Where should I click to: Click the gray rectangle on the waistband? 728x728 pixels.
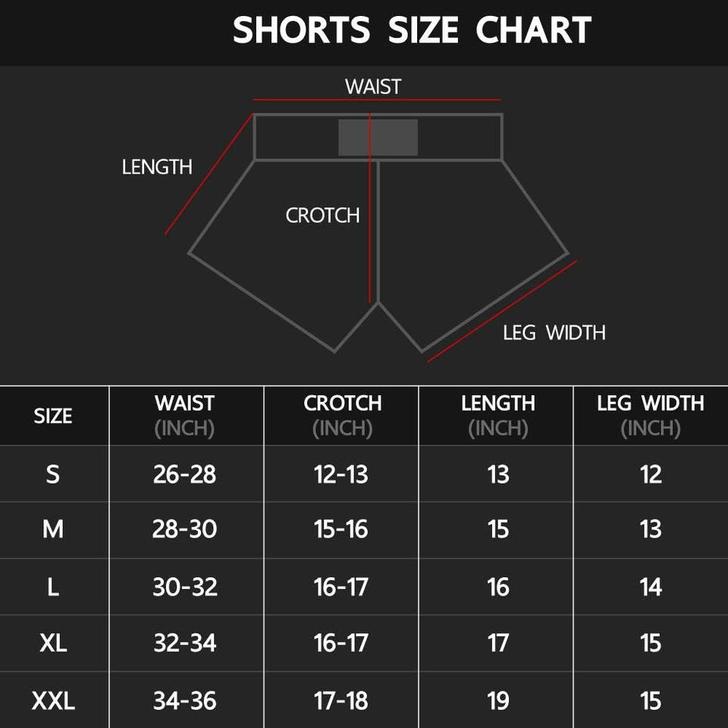tap(378, 137)
